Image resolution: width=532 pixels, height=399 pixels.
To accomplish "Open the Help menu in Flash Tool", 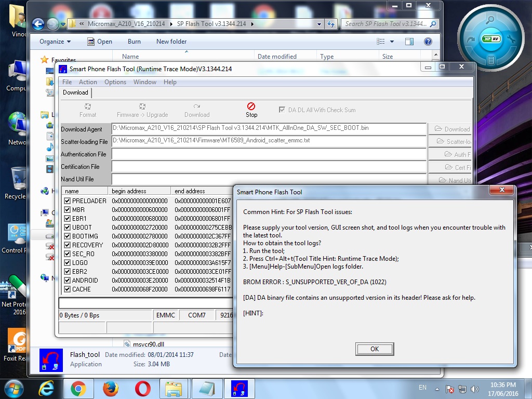I will pyautogui.click(x=170, y=82).
